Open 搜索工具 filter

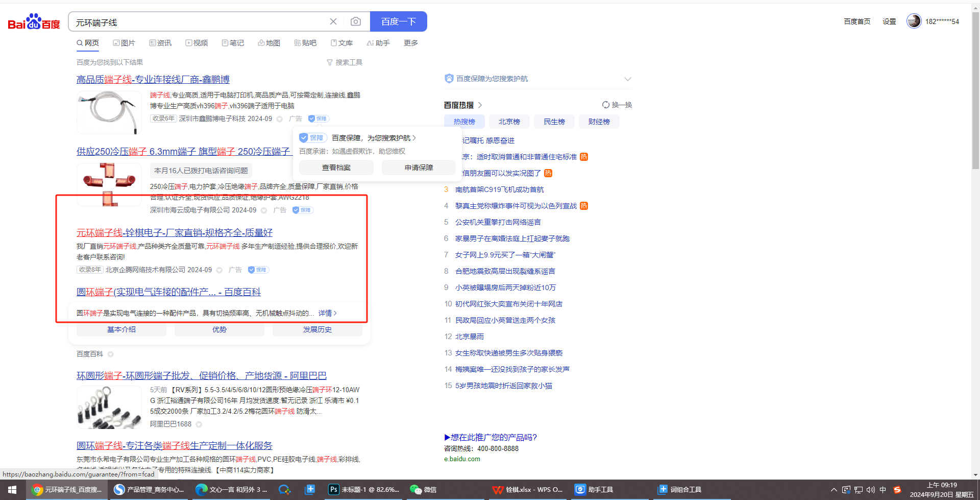pos(345,62)
